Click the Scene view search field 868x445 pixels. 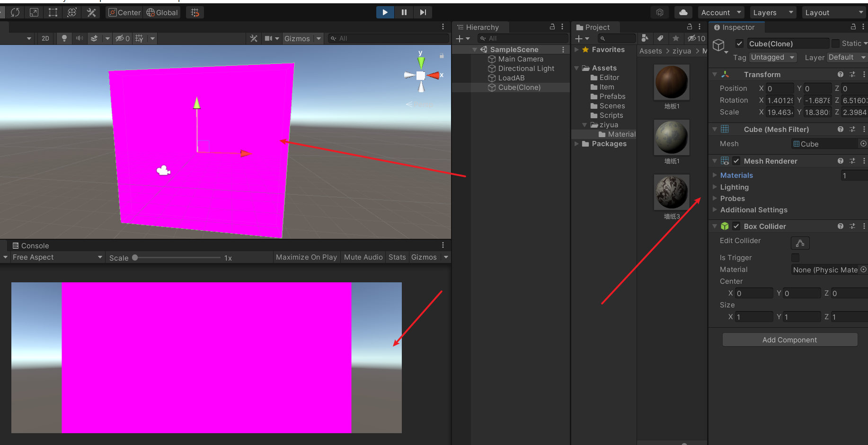388,38
